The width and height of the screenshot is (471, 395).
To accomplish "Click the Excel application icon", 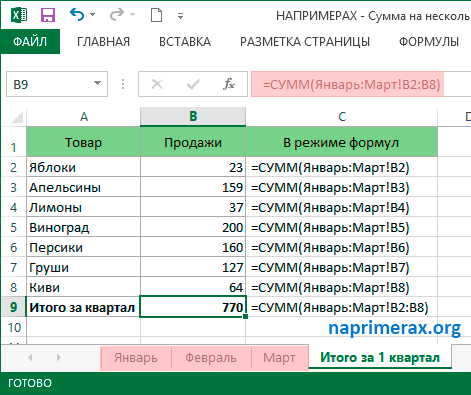I will (19, 15).
